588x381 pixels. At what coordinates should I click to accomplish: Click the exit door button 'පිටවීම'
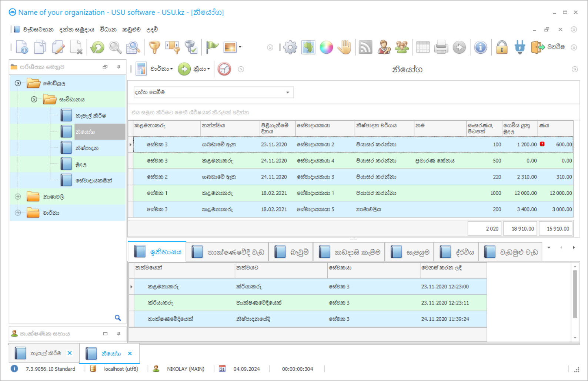click(x=548, y=47)
